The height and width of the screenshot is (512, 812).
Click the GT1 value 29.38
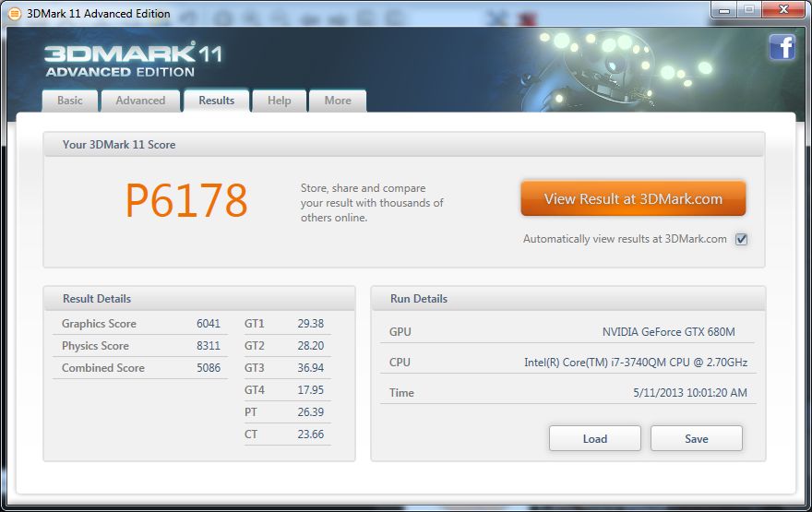click(x=310, y=324)
